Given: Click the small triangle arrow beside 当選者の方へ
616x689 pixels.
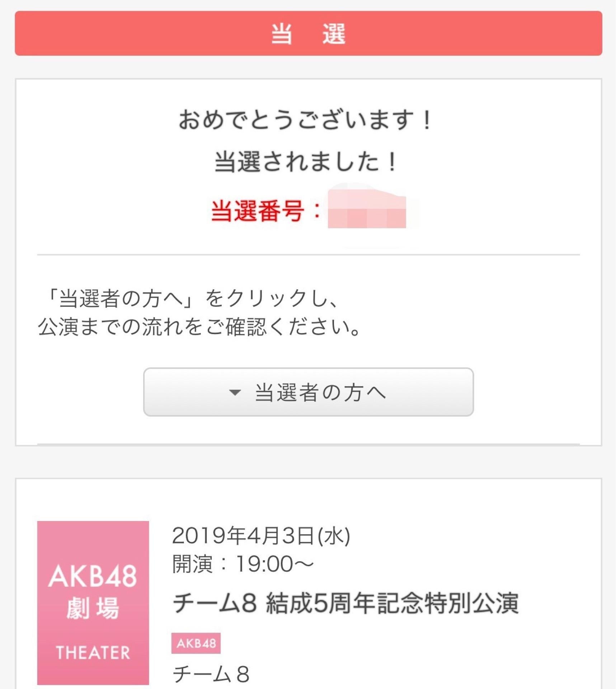Looking at the screenshot, I should click(235, 392).
